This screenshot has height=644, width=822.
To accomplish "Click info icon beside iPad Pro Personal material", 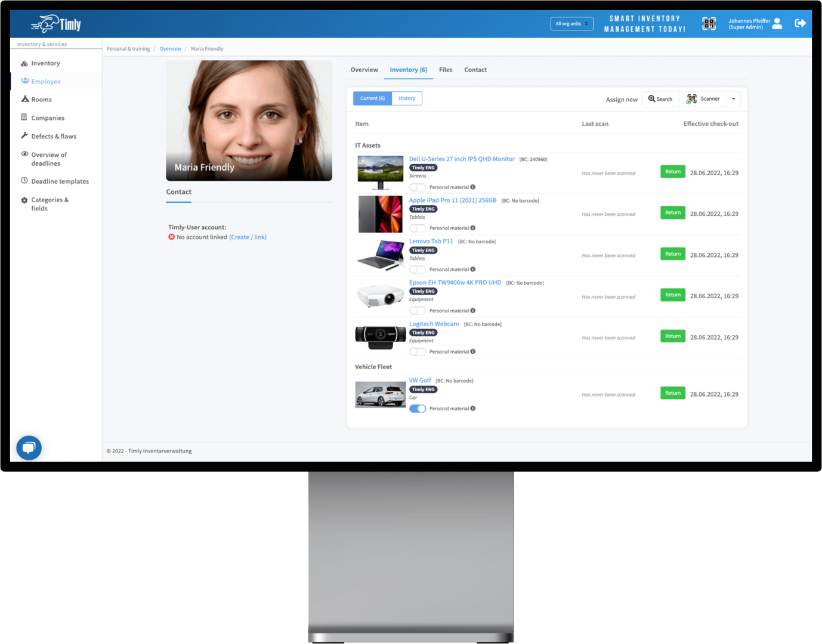I will [x=473, y=228].
